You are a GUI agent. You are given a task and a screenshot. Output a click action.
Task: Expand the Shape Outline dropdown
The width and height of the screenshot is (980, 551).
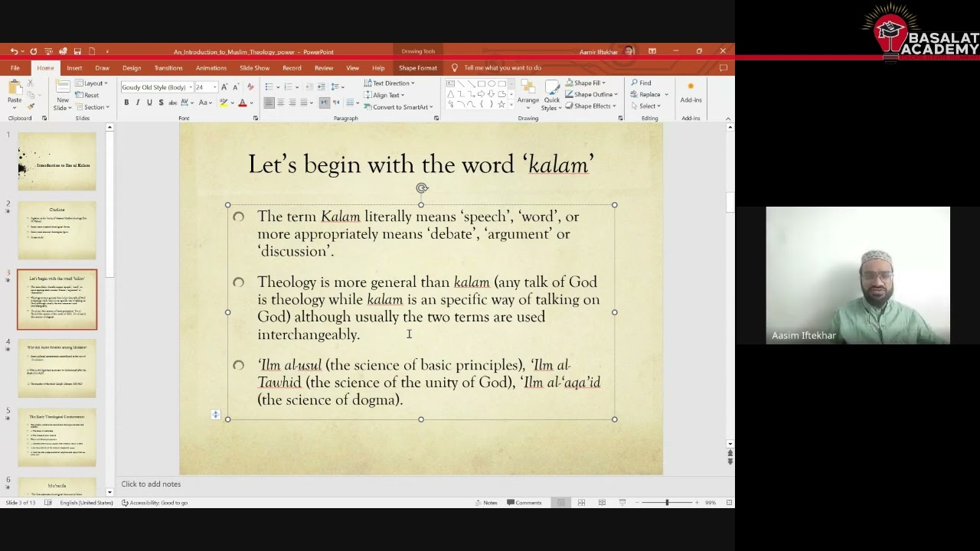pos(591,94)
